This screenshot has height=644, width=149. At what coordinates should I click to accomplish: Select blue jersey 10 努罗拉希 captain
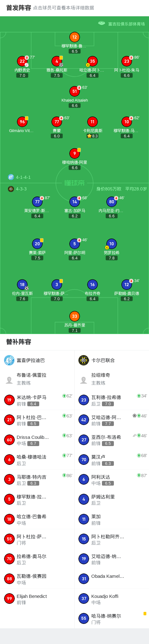111,244
